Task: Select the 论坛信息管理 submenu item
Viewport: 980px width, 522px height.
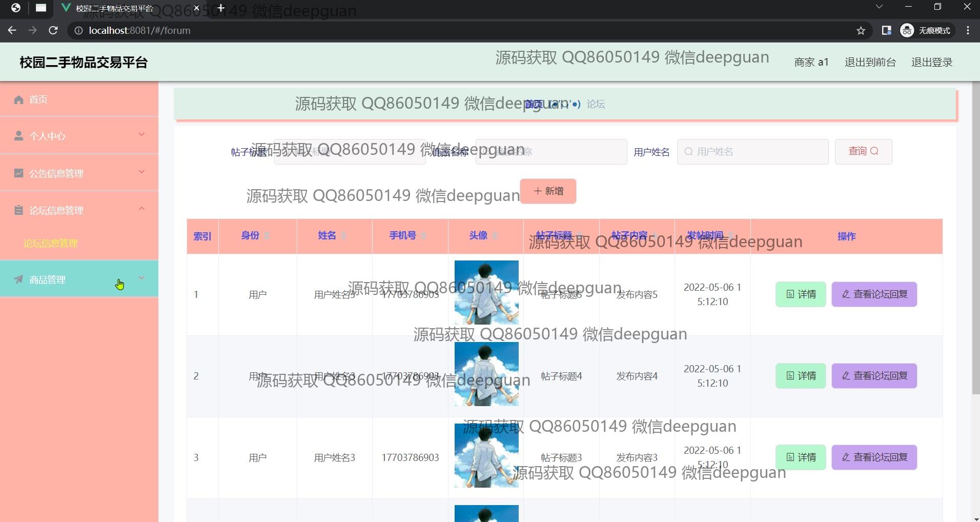Action: (x=51, y=244)
